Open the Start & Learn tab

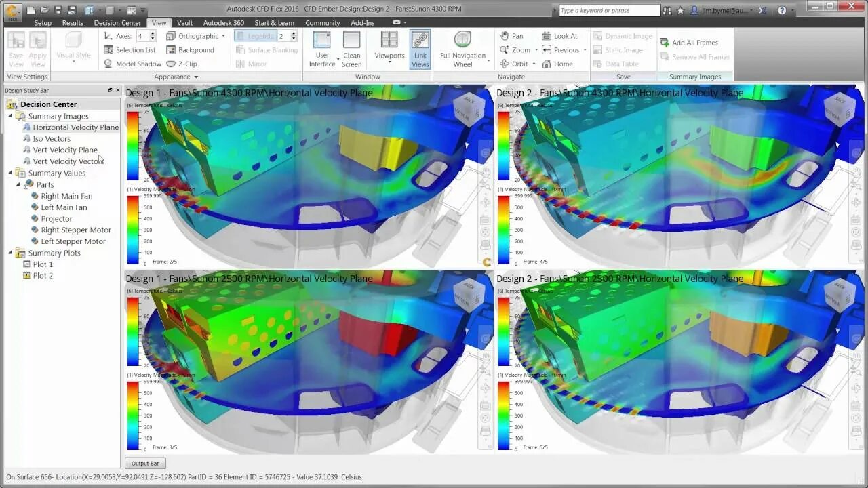tap(275, 23)
